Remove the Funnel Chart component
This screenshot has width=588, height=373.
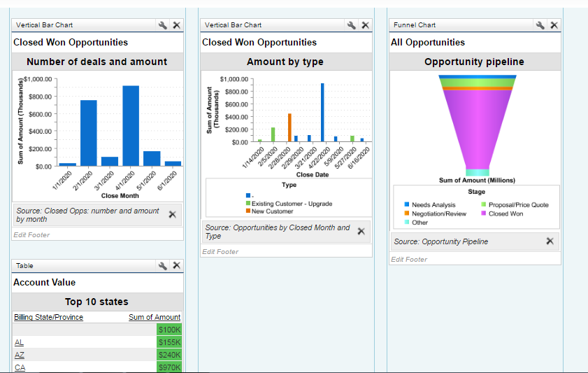point(554,25)
